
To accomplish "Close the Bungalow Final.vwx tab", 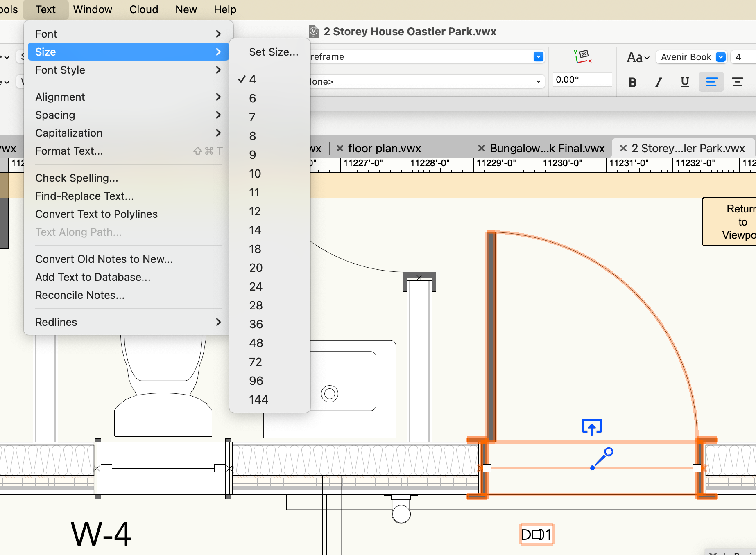I will pyautogui.click(x=482, y=148).
